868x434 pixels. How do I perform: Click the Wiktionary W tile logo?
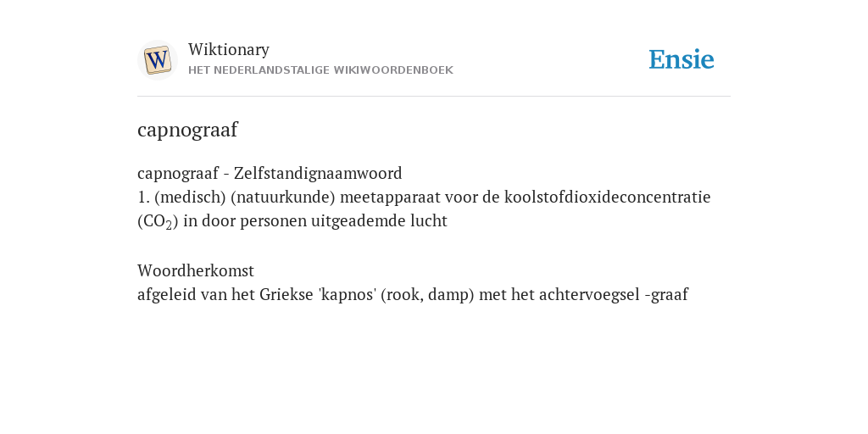coord(157,60)
